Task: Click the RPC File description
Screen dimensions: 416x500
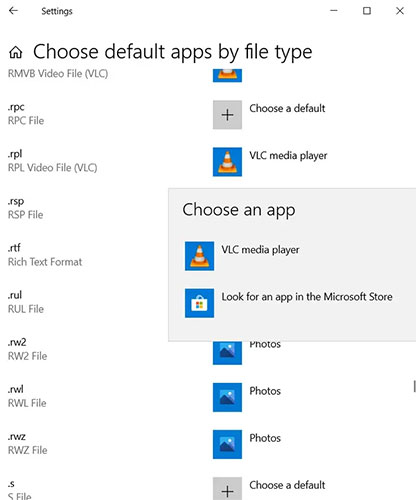Action: pos(26,121)
